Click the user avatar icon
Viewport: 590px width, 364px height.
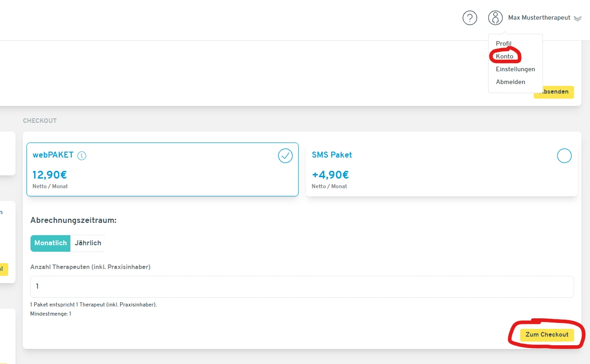(495, 18)
